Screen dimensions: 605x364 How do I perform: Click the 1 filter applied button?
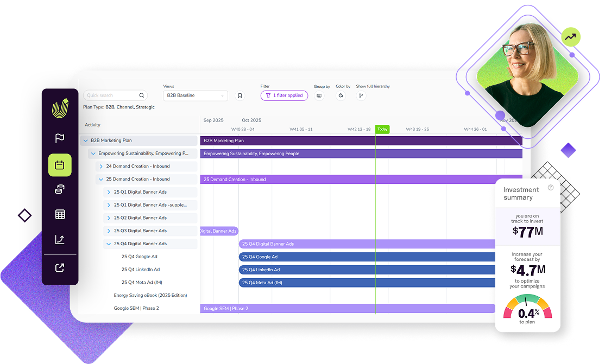click(284, 95)
